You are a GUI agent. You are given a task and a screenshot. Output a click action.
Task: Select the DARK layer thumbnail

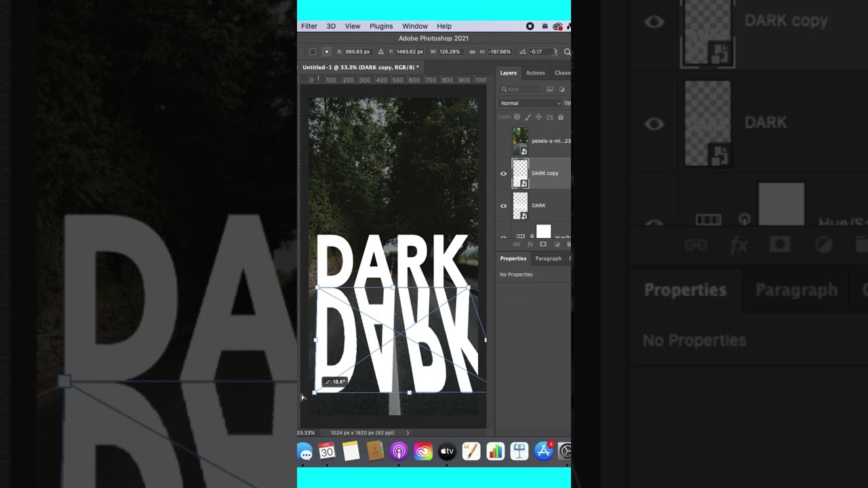tap(520, 206)
